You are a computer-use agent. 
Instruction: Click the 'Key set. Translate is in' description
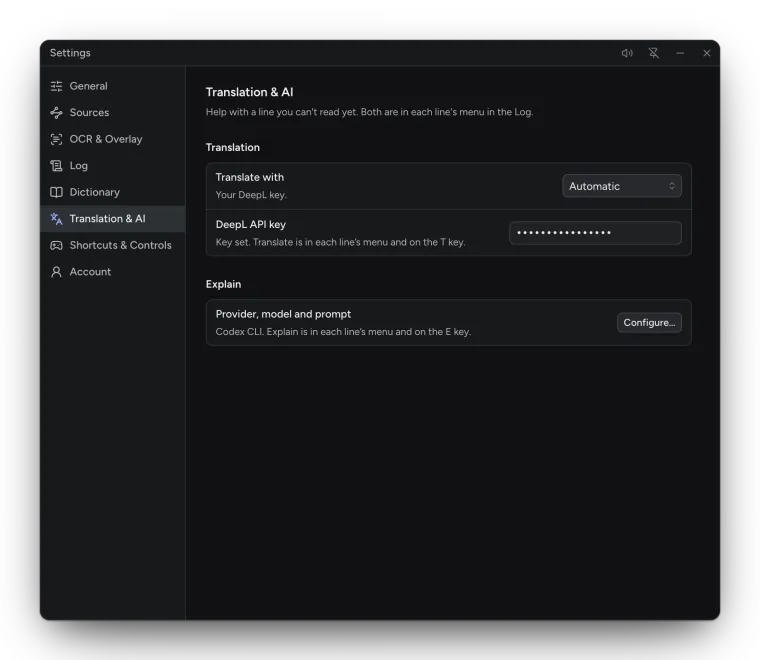[340, 242]
